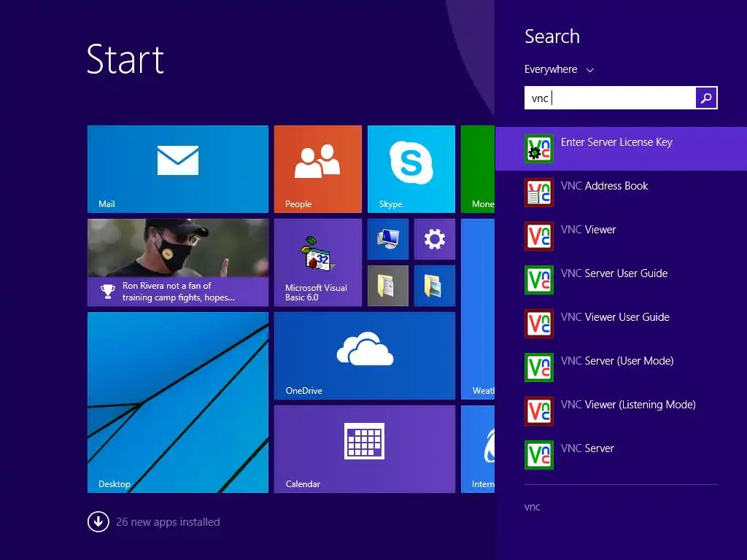Open the OneDrive cloud tile
Screen dimensions: 747x560
[365, 356]
